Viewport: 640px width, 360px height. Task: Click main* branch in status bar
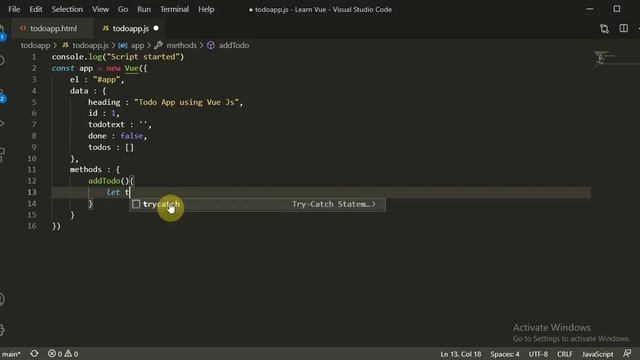[x=11, y=354]
